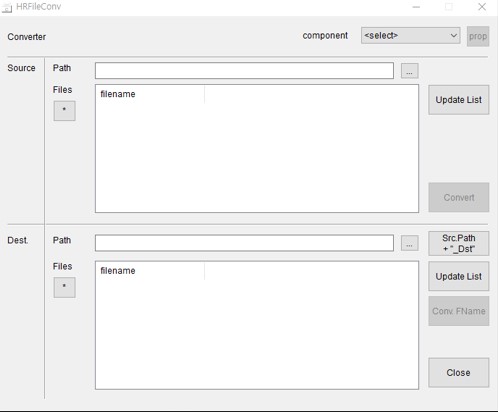Click the Dest files asterisk filter button
Image resolution: width=498 pixels, height=412 pixels.
64,287
